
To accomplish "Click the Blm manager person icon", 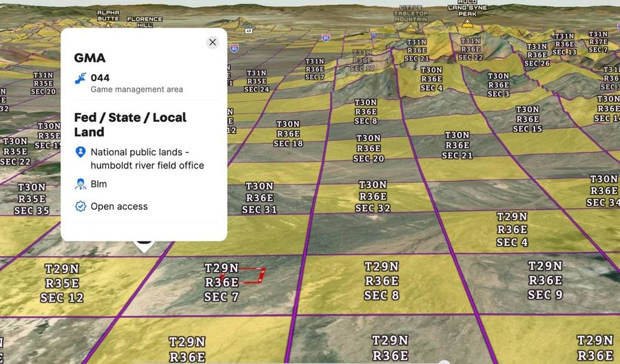I will pyautogui.click(x=81, y=184).
